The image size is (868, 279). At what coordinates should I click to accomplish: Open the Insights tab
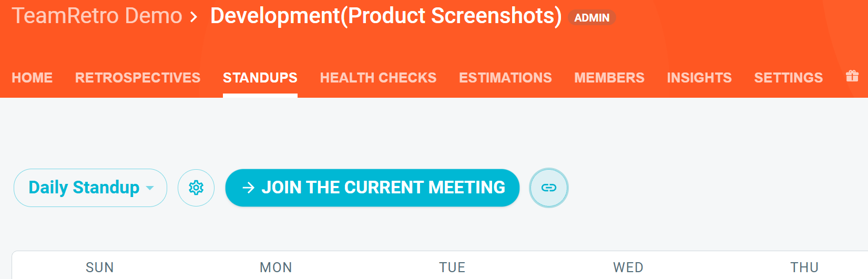(x=699, y=78)
